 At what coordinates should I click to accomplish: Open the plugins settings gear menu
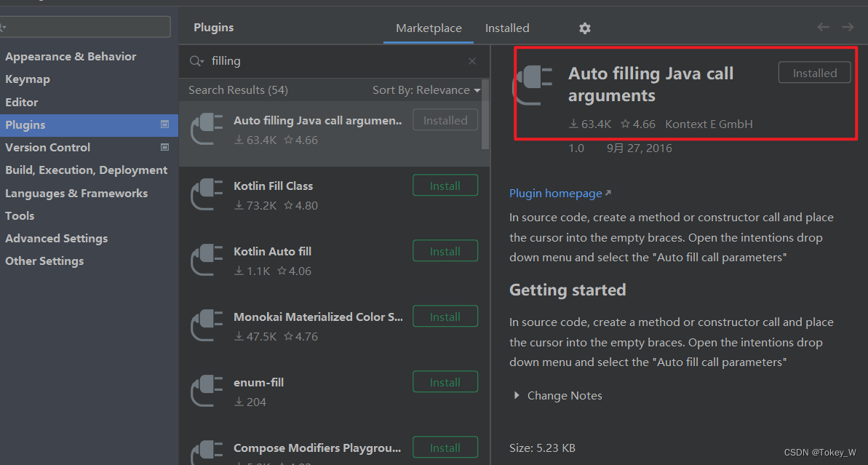tap(584, 28)
